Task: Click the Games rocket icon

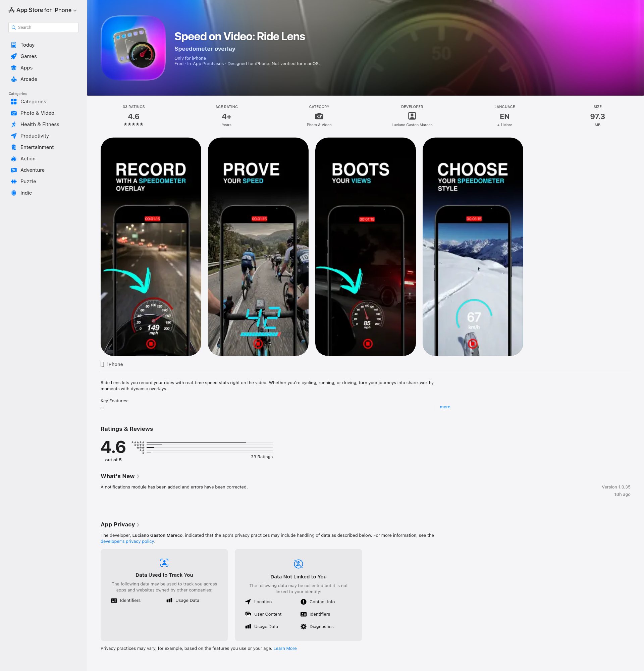Action: 14,56
